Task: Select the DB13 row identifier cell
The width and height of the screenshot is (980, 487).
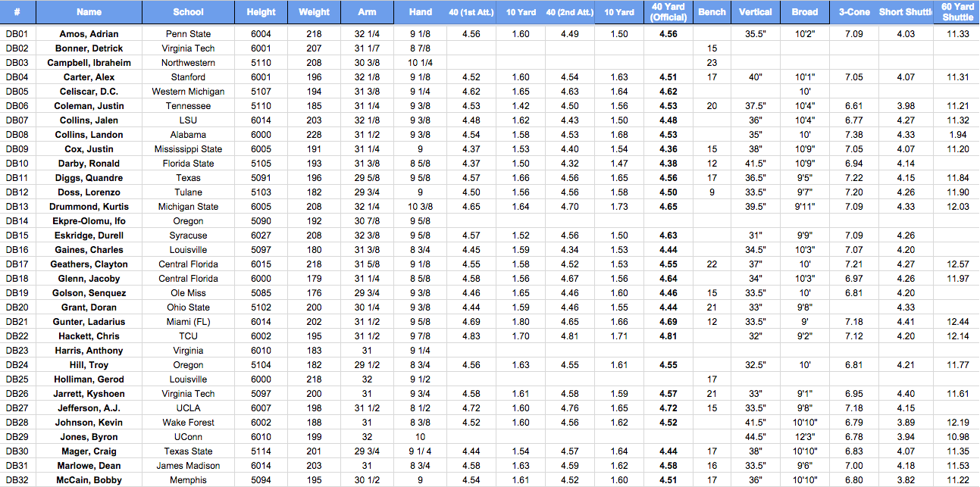Action: pos(17,207)
